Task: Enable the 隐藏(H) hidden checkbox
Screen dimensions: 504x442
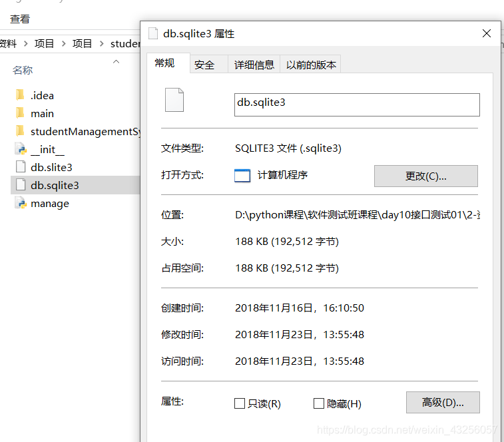Action: [318, 403]
